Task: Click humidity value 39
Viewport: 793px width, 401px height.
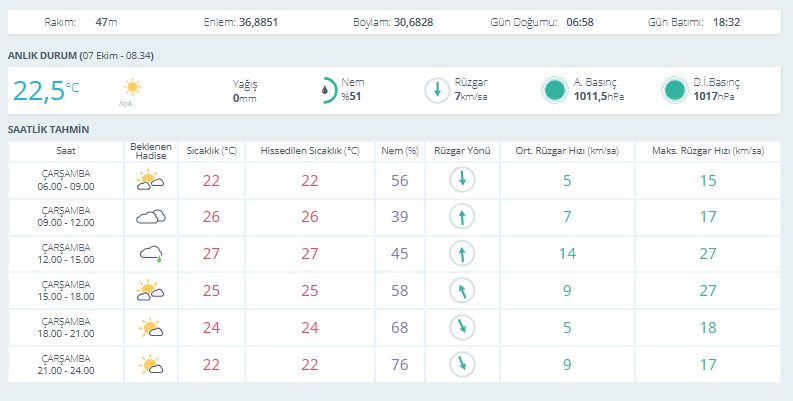Action: (x=400, y=217)
